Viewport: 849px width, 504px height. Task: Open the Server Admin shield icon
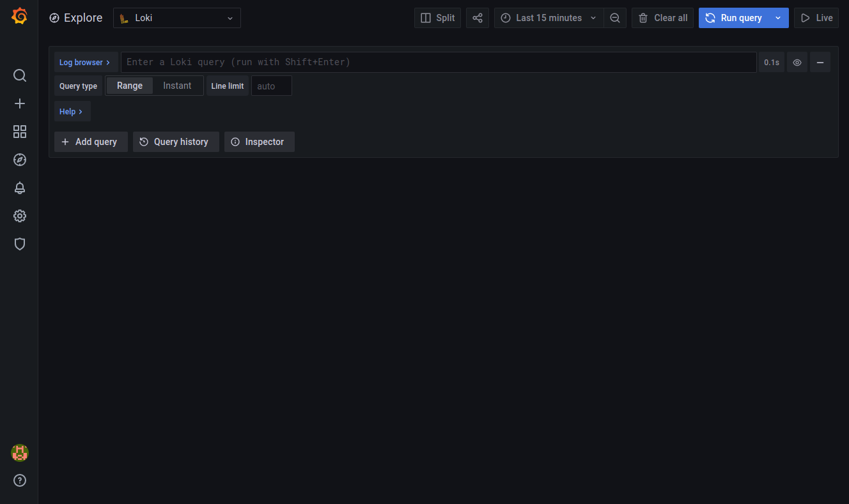point(20,244)
